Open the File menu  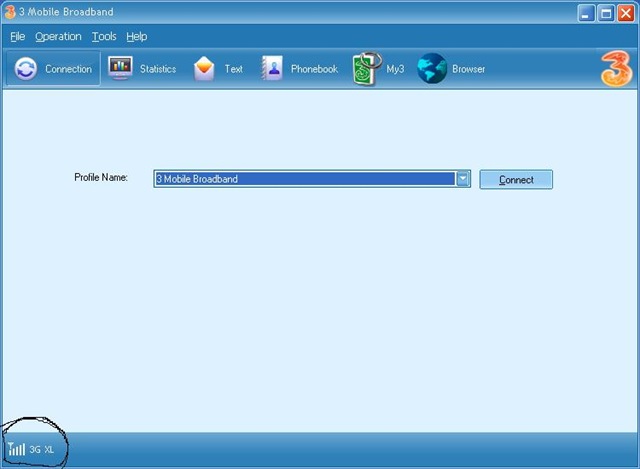point(18,37)
